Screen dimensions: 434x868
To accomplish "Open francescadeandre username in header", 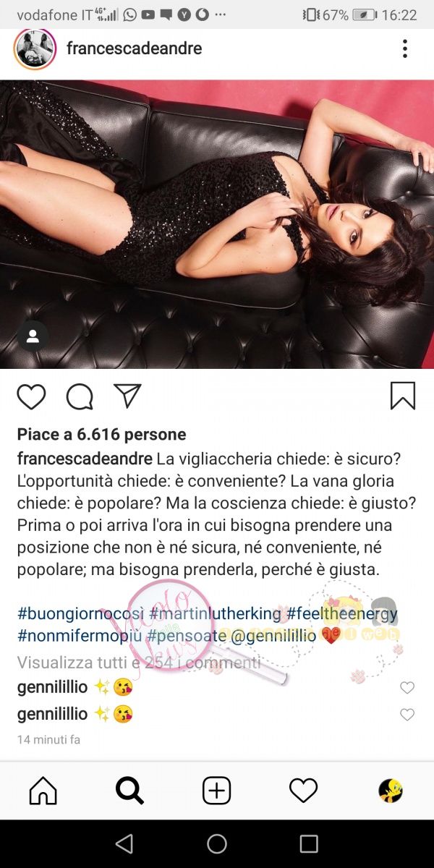I will pos(134,48).
